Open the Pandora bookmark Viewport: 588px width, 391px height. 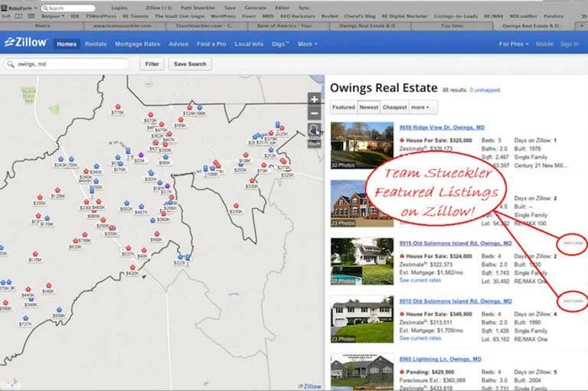(554, 17)
